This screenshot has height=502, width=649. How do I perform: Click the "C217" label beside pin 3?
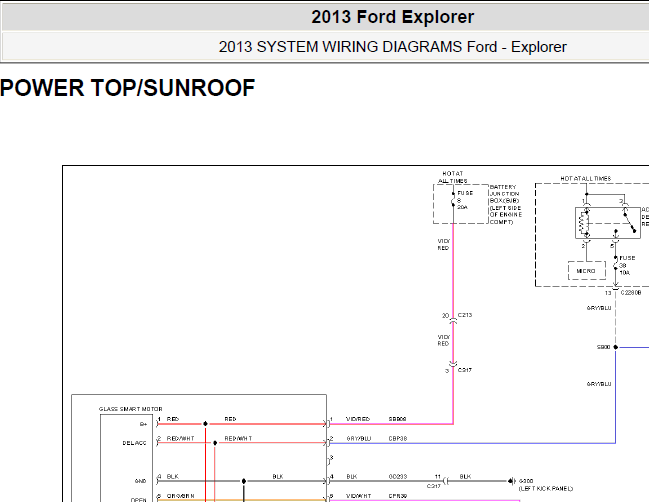coord(465,370)
